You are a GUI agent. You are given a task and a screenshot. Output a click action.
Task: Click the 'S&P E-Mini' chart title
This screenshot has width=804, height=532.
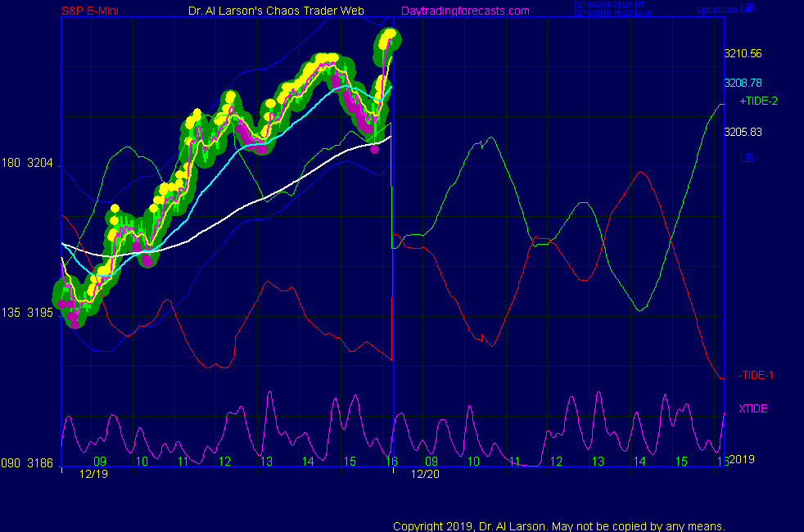(90, 11)
